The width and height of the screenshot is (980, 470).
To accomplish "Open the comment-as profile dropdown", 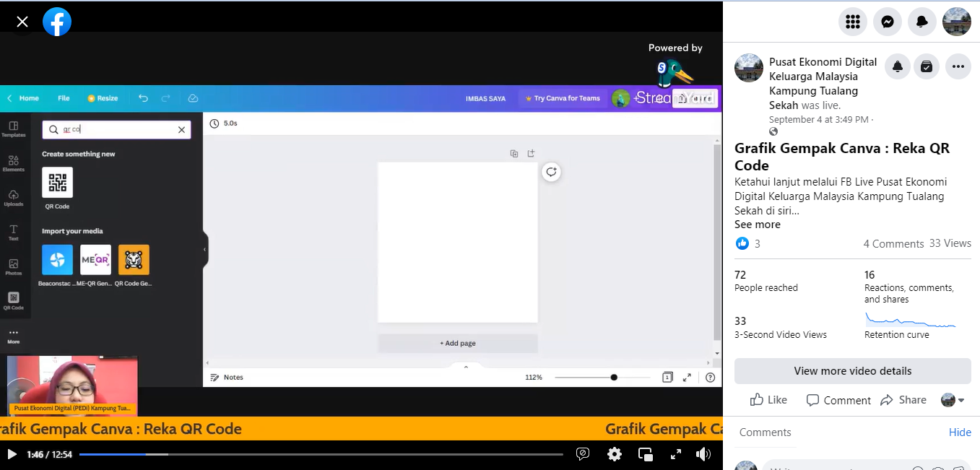I will pos(953,400).
